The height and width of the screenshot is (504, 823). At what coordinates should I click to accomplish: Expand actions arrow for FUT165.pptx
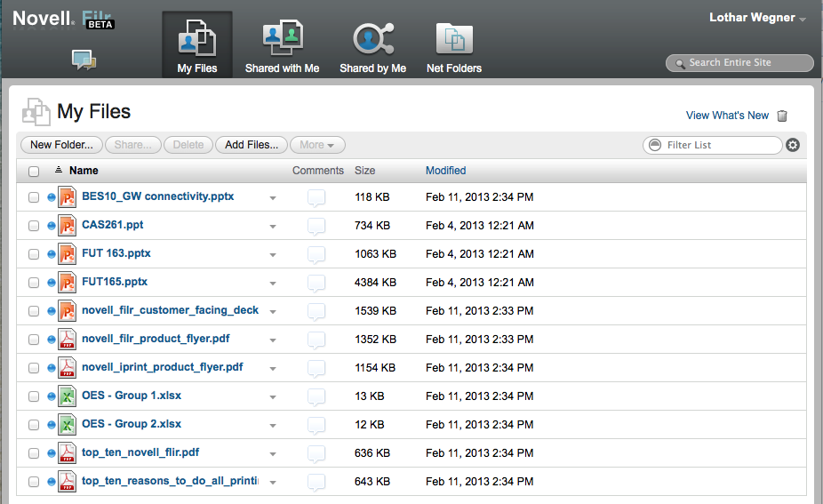click(x=273, y=283)
